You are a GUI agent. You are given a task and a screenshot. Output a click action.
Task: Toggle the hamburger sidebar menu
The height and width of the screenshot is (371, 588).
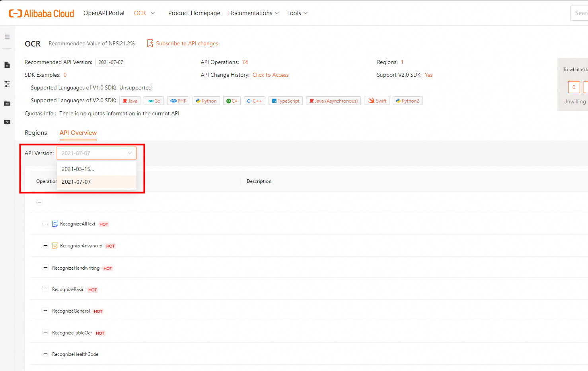click(7, 37)
